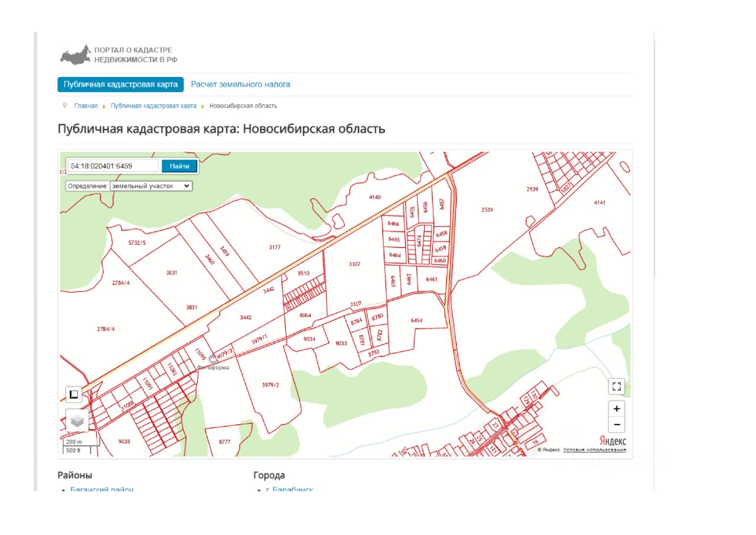Image resolution: width=756 pixels, height=535 pixels.
Task: Open Расчет земельного налога tab
Action: [240, 85]
